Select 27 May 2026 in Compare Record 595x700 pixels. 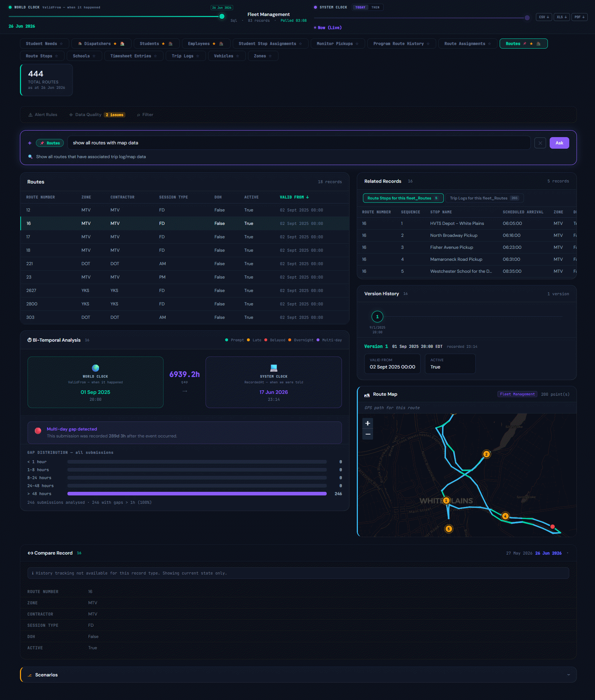coord(519,553)
